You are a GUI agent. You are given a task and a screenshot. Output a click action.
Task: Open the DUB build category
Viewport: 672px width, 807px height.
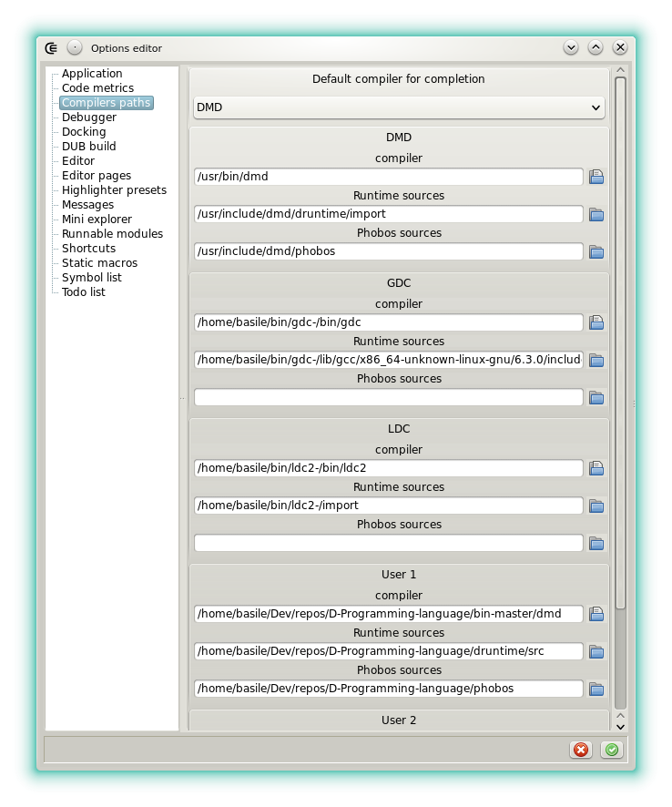(89, 147)
